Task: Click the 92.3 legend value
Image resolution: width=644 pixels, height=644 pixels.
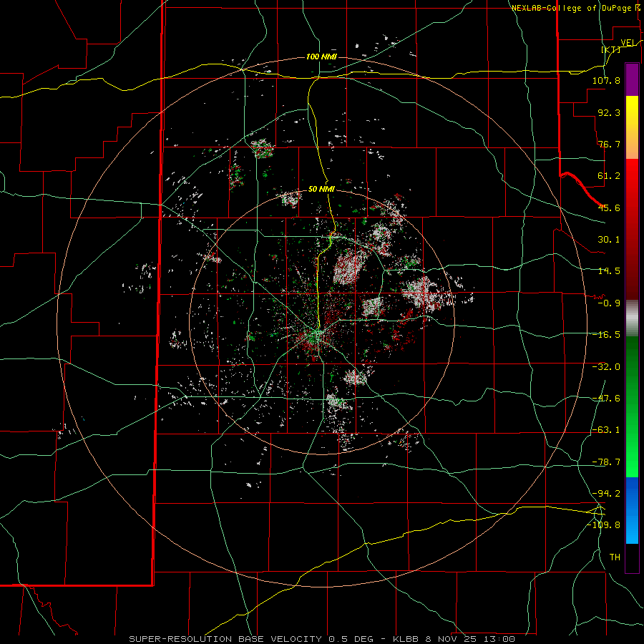Action: coord(609,112)
